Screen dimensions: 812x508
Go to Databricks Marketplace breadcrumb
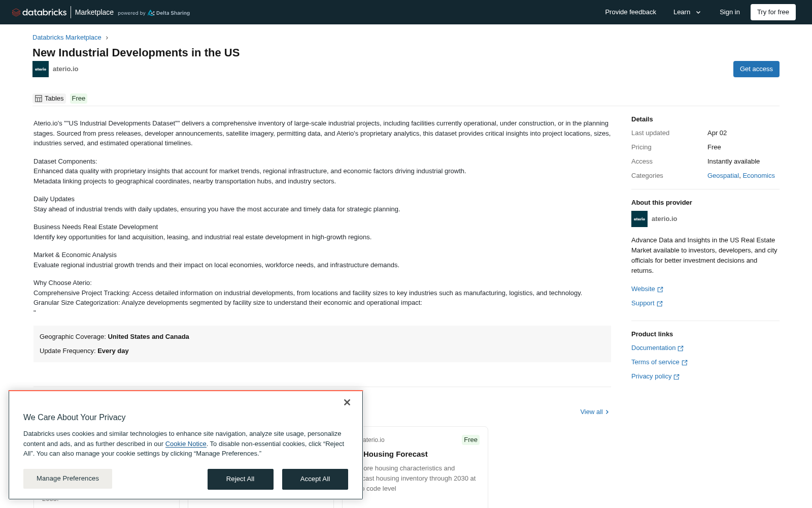67,38
